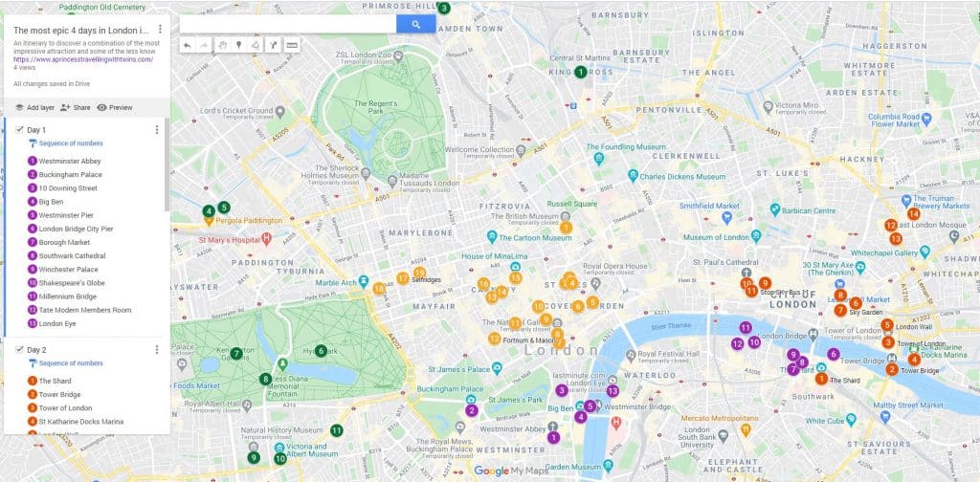Click orange marker 2 at Tower Bridge
Viewport: 980px width, 482px height.
pos(892,369)
